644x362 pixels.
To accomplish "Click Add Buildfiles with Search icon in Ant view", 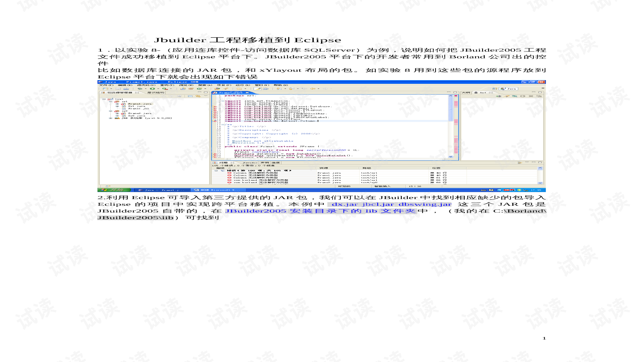I will click(x=507, y=96).
